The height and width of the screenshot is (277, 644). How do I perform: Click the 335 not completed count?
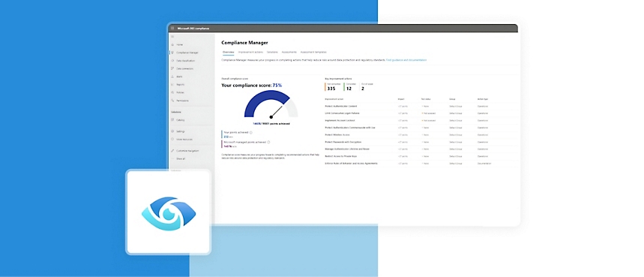(331, 89)
